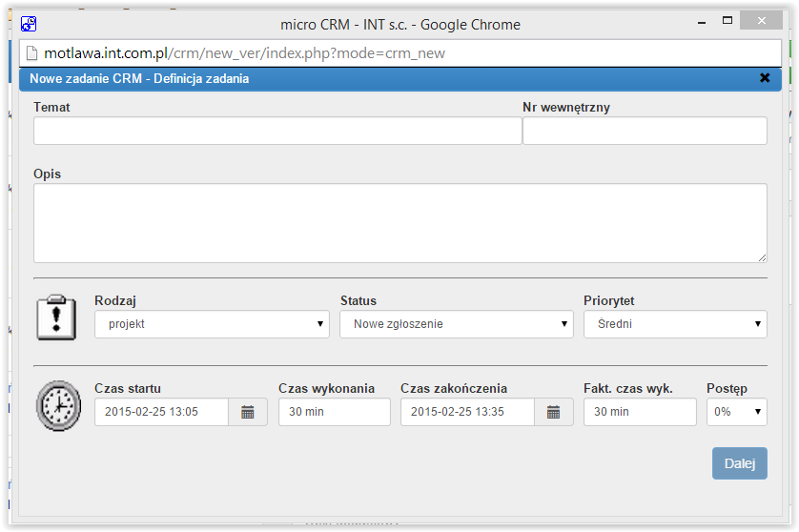Click the Czas wykonania field with 30 min
Screen dimensions: 799x532
click(x=335, y=412)
